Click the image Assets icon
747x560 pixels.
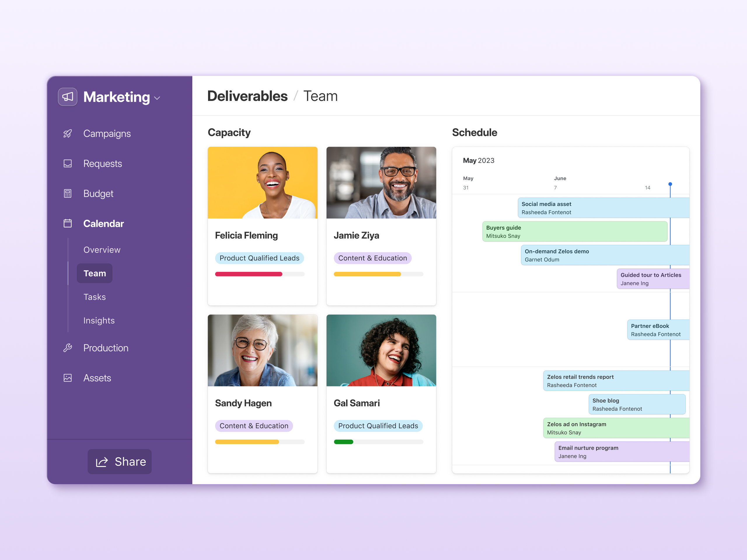[x=67, y=378]
